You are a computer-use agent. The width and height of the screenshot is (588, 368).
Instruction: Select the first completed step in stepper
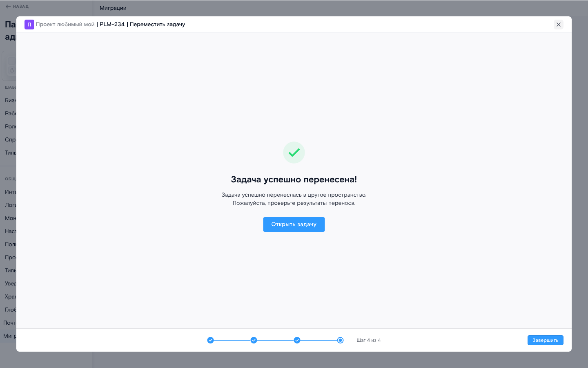click(x=210, y=340)
